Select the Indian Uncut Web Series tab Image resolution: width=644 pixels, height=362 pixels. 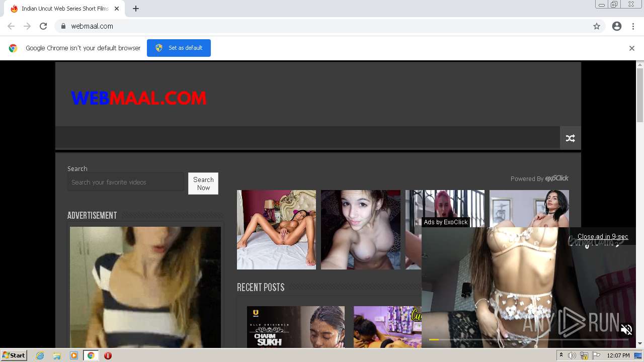coord(64,9)
